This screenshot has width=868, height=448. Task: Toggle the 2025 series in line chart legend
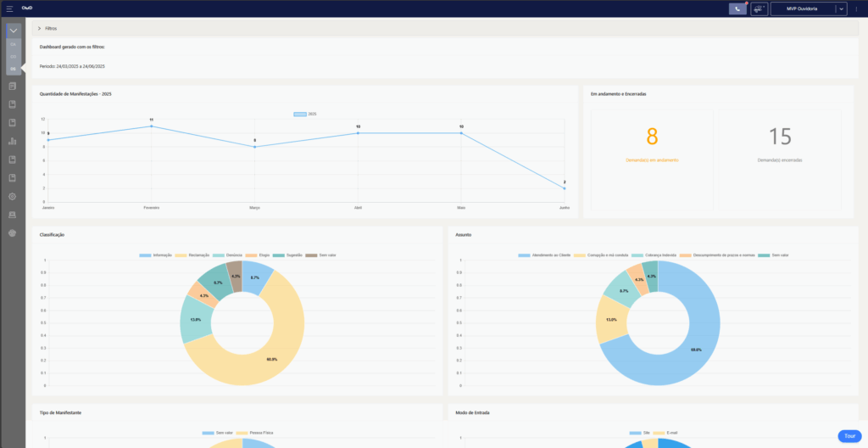tap(300, 114)
